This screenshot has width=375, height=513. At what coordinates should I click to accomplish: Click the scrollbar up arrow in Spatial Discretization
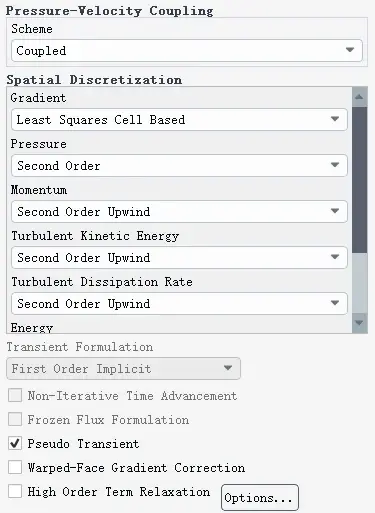[359, 97]
